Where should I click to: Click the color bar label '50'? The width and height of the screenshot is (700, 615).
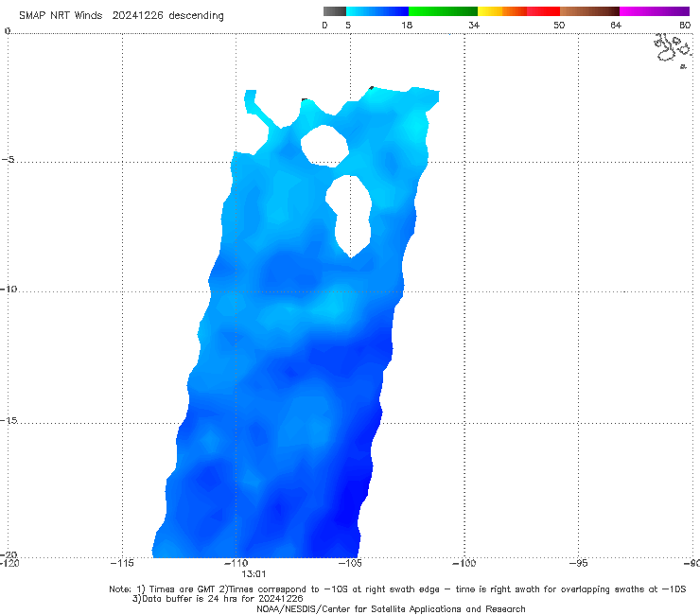559,26
